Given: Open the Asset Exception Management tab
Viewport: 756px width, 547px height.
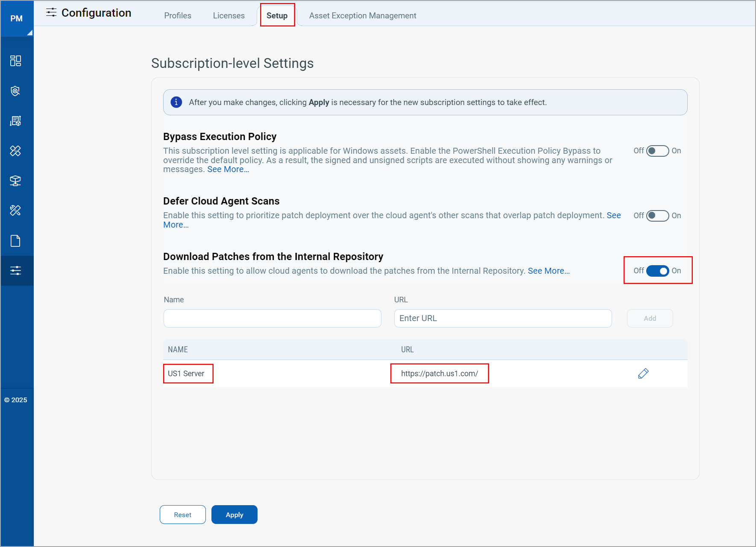Looking at the screenshot, I should tap(362, 15).
